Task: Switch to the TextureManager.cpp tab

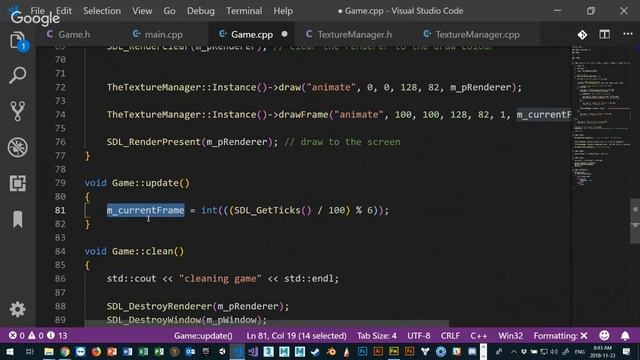Action: click(x=477, y=34)
